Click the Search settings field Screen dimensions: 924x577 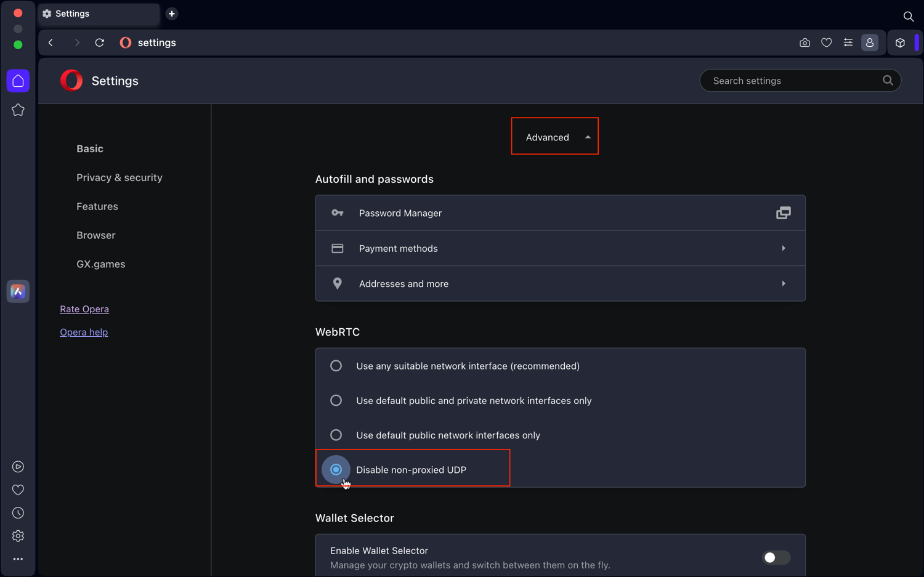[800, 81]
